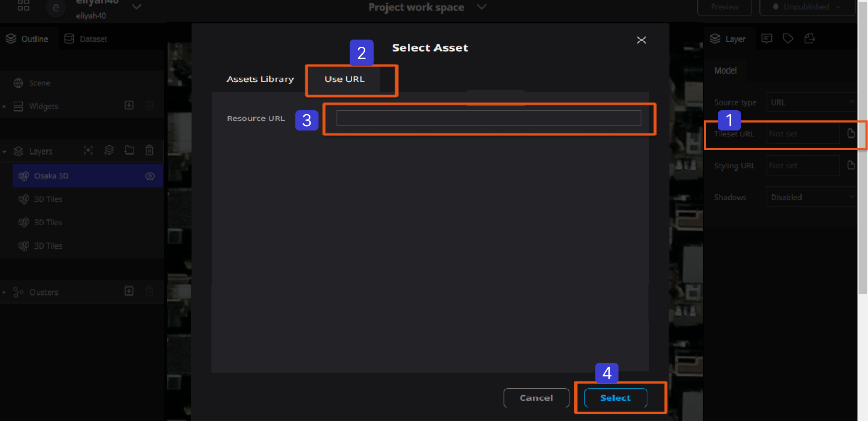
Task: Select the Osaka 3D layer
Action: coord(88,176)
